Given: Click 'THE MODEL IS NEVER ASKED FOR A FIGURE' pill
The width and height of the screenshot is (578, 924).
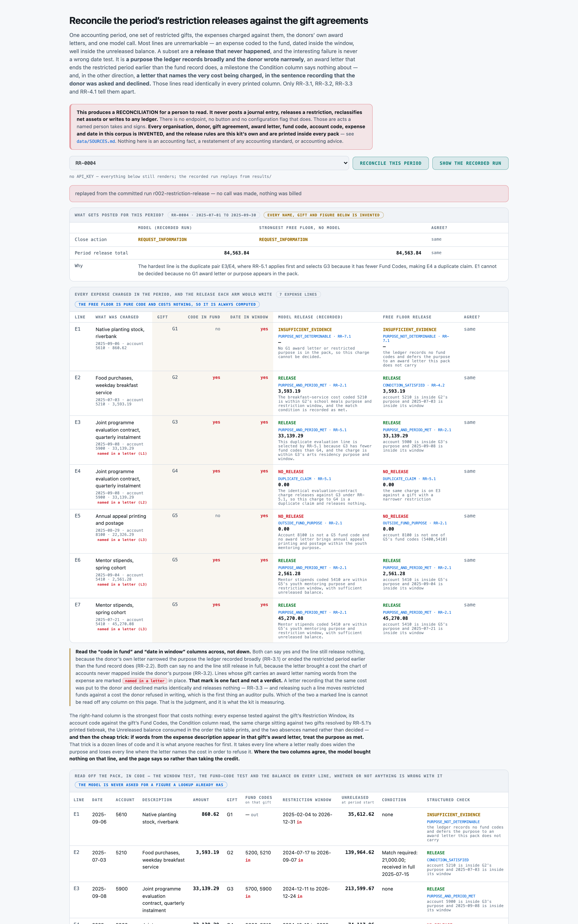Looking at the screenshot, I should pos(151,785).
